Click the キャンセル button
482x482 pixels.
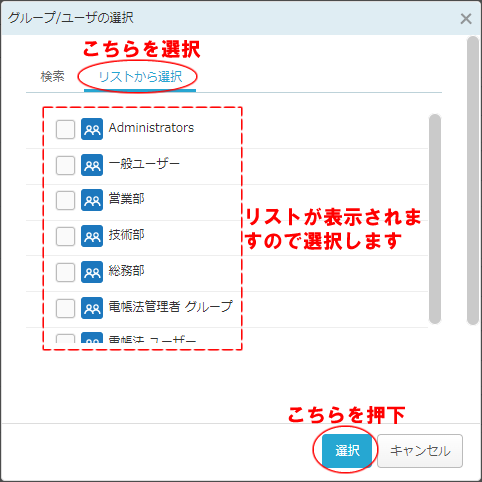420,451
